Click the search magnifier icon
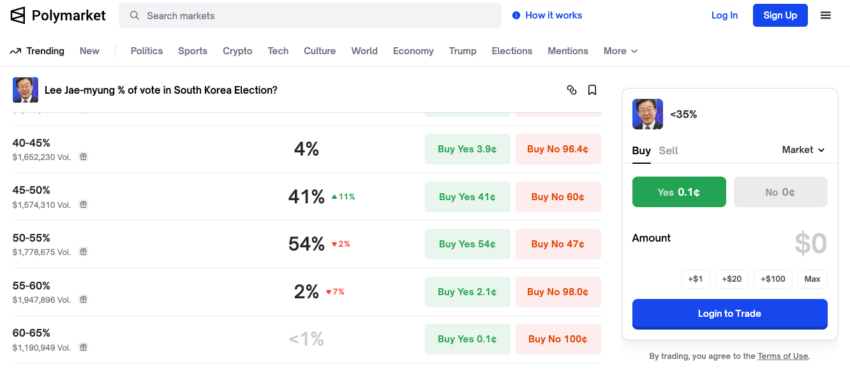Viewport: 850px width, 371px height. point(134,16)
